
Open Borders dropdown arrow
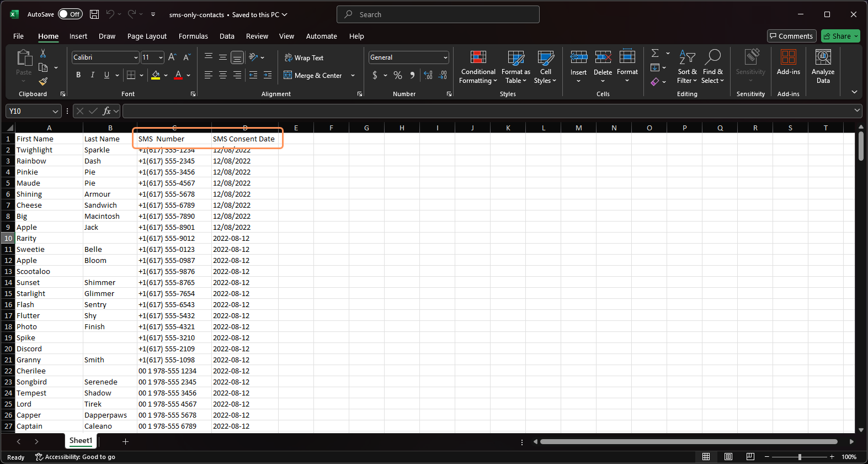point(142,75)
